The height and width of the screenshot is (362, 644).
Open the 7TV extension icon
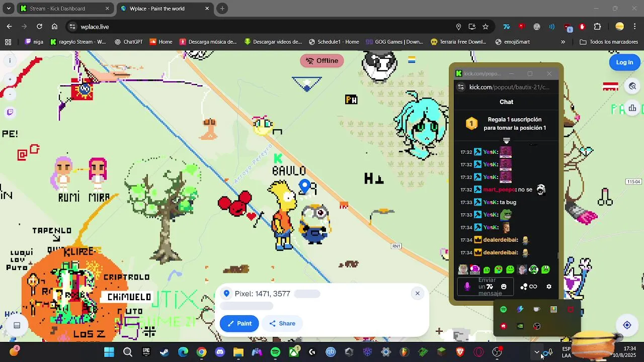coord(507,27)
